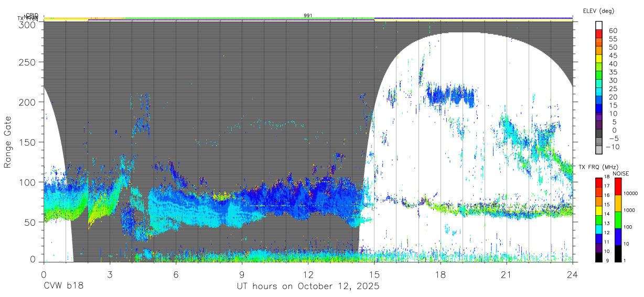This screenshot has width=644, height=297.
Task: Click the 'NOISE' colorbar title
Action: click(x=620, y=173)
